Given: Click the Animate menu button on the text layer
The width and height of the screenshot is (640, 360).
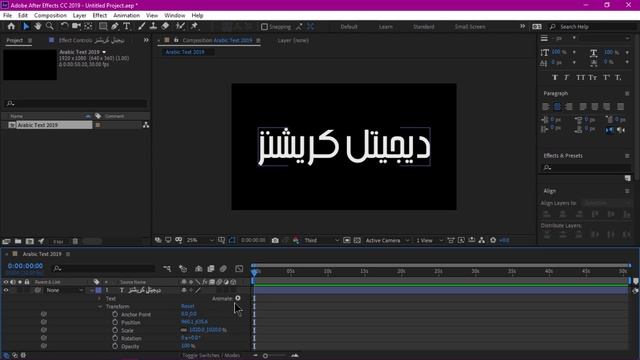Looking at the screenshot, I should [238, 298].
